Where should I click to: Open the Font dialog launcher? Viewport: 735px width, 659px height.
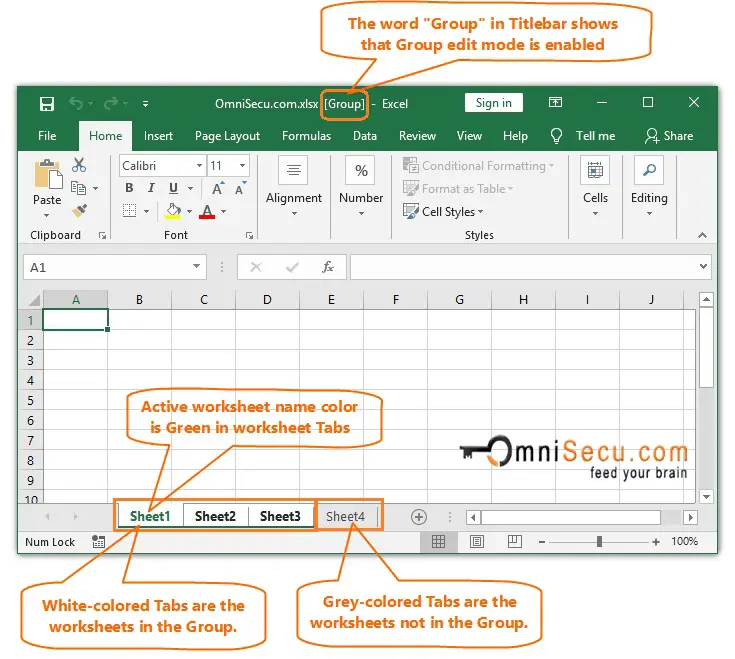(249, 236)
